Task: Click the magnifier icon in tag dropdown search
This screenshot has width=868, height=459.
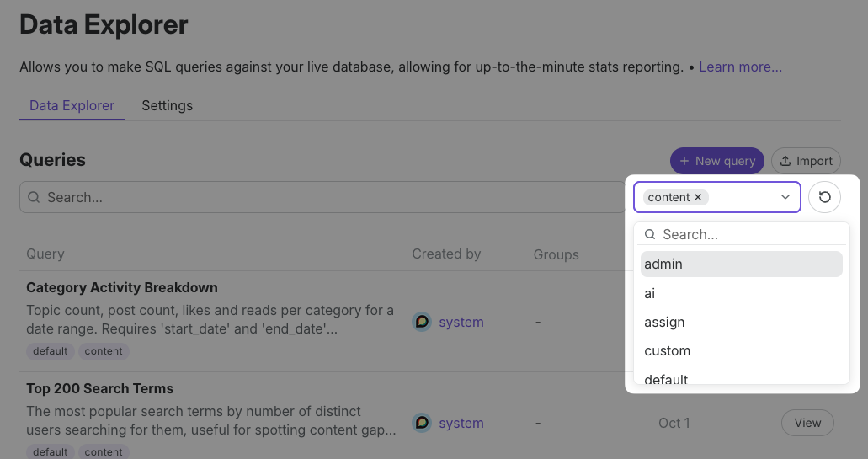Action: point(651,234)
